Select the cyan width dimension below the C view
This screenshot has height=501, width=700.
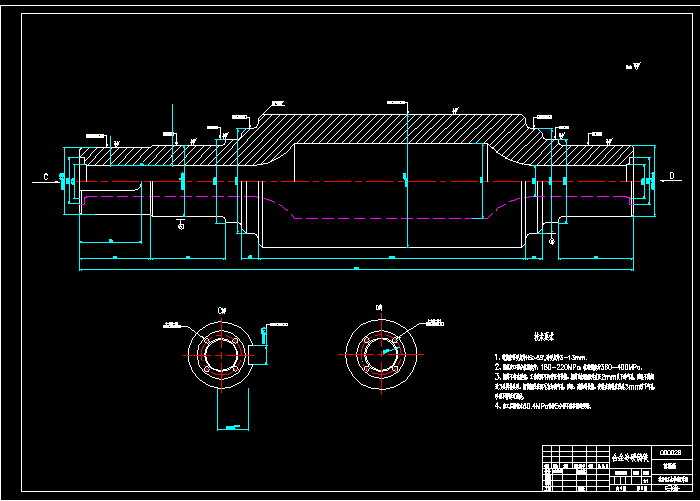click(233, 428)
